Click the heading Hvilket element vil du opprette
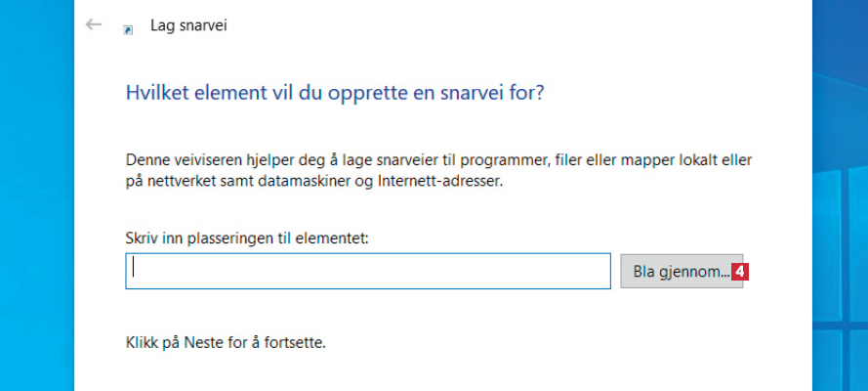This screenshot has height=391, width=868. tap(335, 94)
